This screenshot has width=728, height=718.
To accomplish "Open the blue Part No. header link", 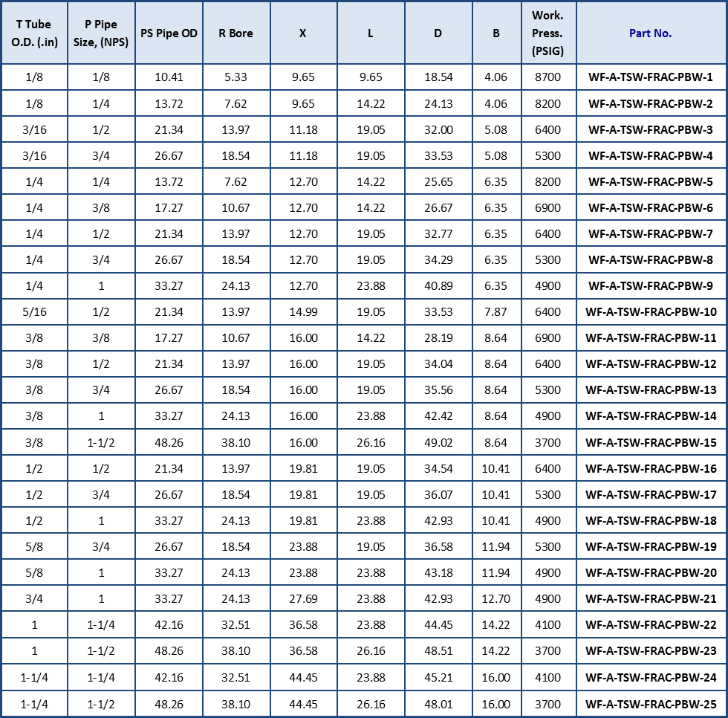I will [x=650, y=33].
